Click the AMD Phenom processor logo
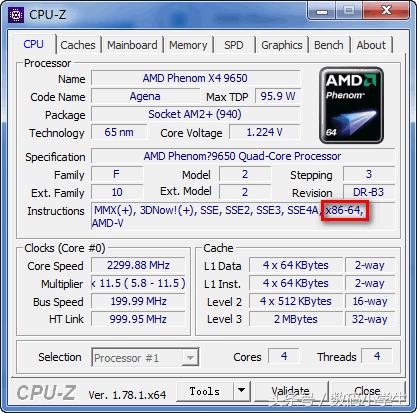 351,105
